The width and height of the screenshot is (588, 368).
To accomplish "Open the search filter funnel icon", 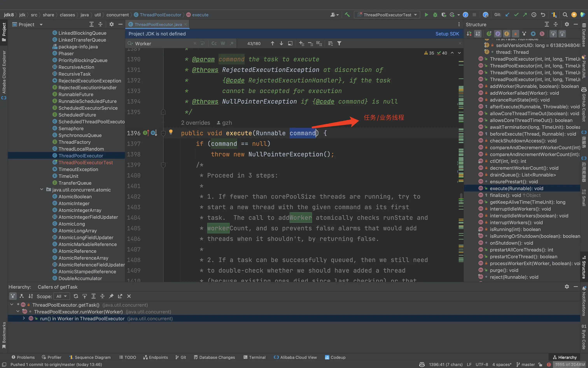I will tap(339, 43).
